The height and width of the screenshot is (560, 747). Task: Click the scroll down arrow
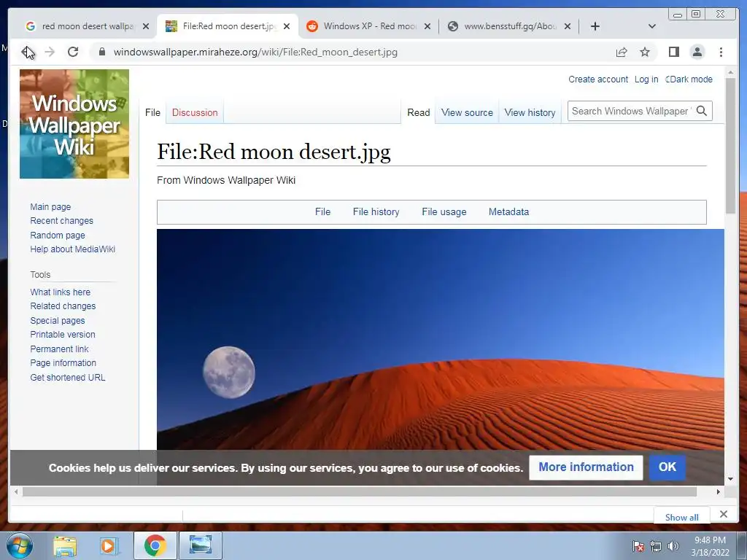point(730,479)
